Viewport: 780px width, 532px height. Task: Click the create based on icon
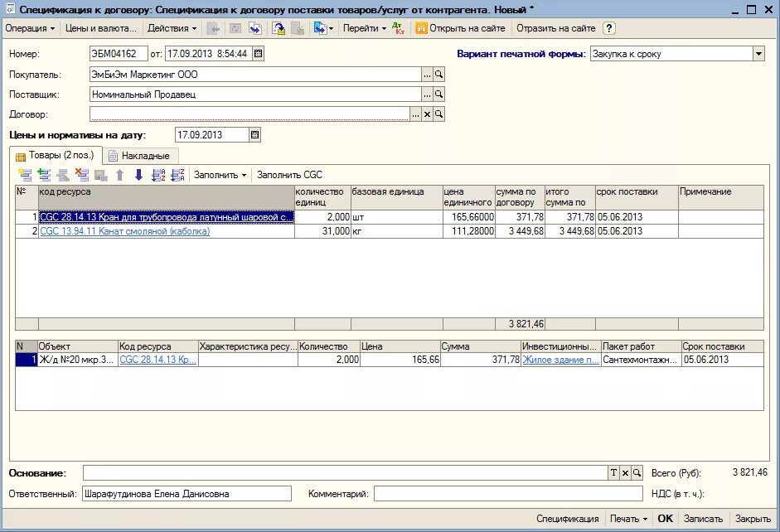tap(323, 29)
